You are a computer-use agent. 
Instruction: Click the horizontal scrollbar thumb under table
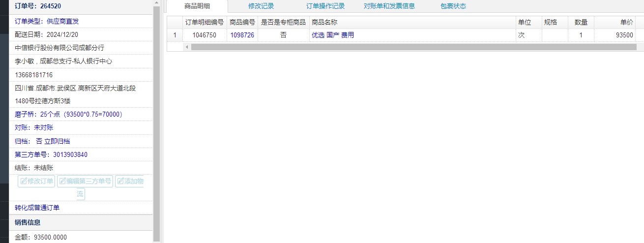413,47
